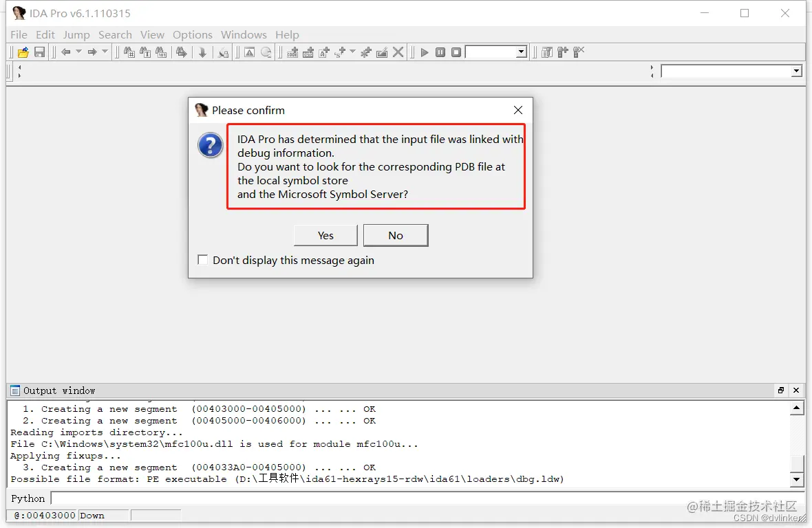Minimize the IDA Pro window
The width and height of the screenshot is (812, 528).
point(704,13)
